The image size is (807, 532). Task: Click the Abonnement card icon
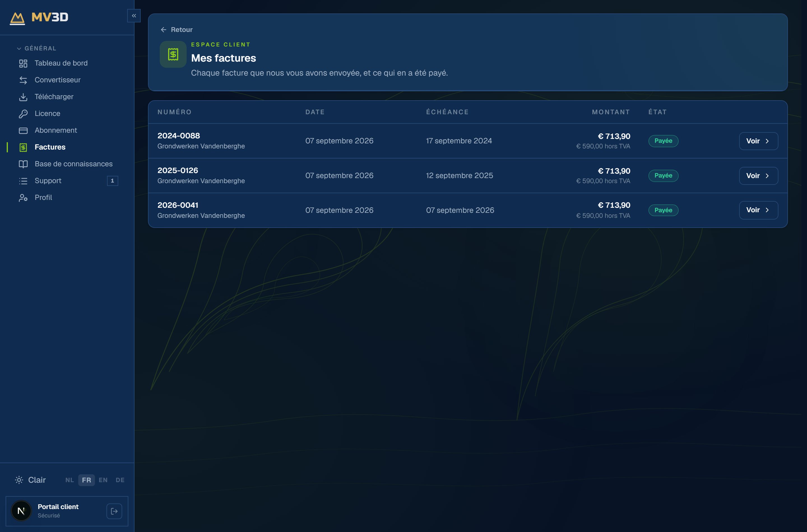(x=23, y=131)
